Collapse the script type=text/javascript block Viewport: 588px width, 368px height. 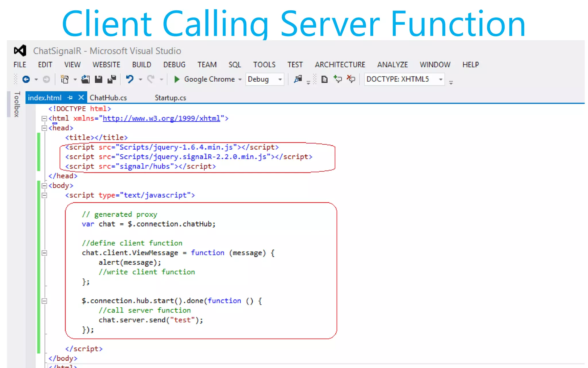click(44, 195)
